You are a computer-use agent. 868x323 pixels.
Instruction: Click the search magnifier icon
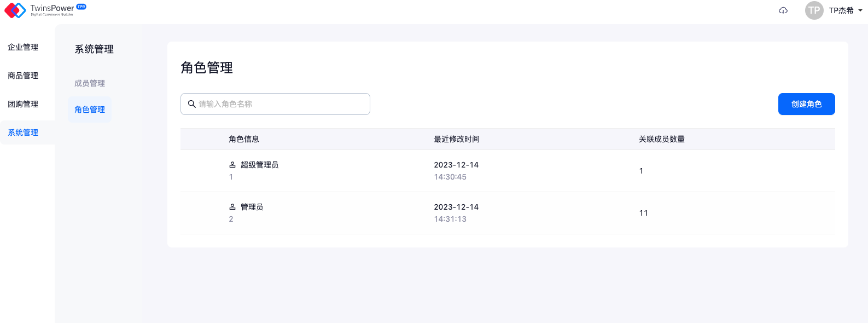click(192, 104)
